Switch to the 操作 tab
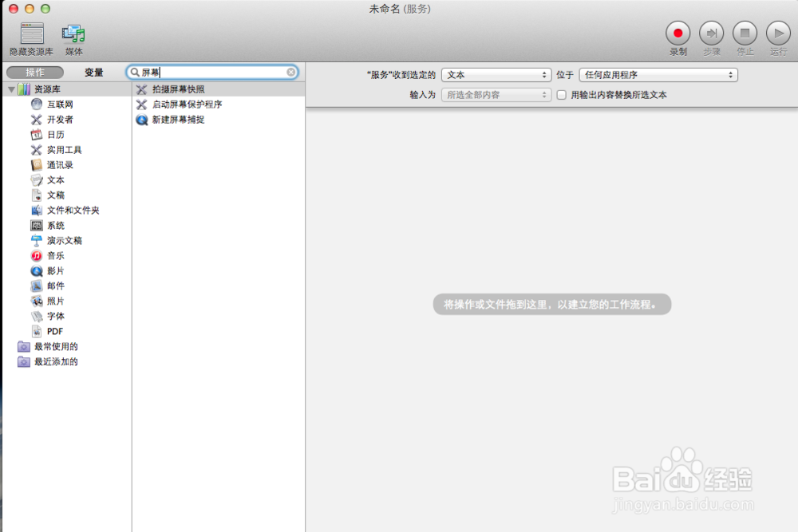Screen dimensions: 798x532 [x=35, y=73]
